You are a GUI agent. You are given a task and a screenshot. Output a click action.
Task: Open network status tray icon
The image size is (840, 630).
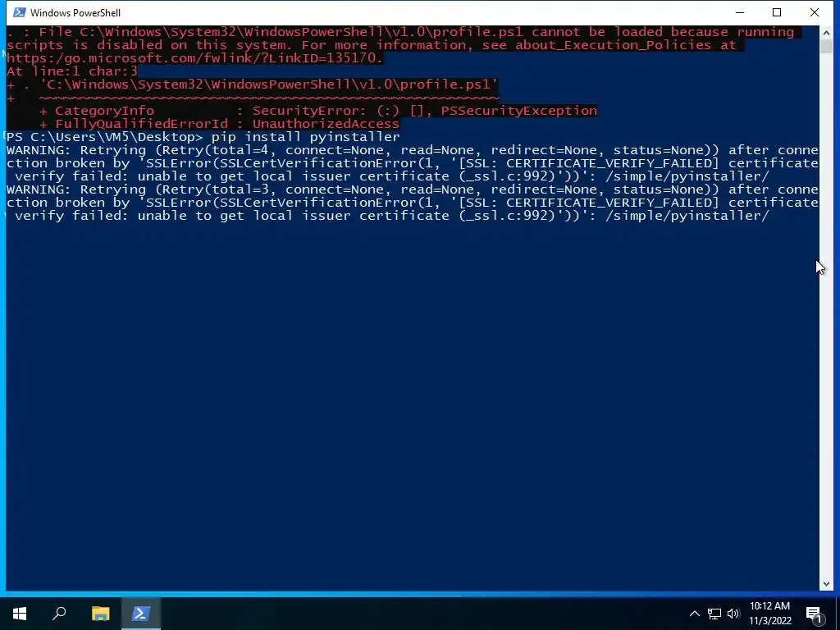click(714, 614)
